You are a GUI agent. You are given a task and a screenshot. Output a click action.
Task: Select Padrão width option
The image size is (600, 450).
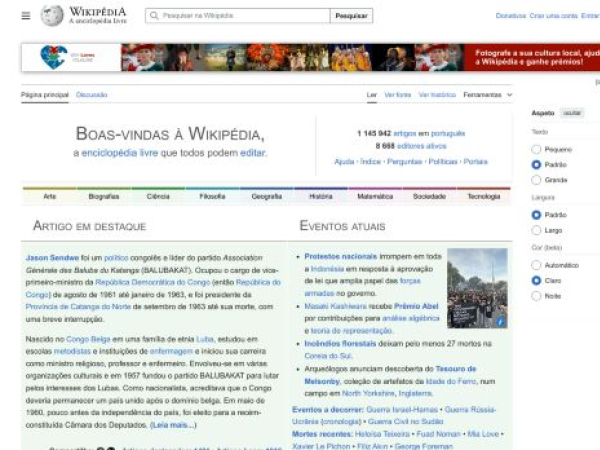point(536,215)
